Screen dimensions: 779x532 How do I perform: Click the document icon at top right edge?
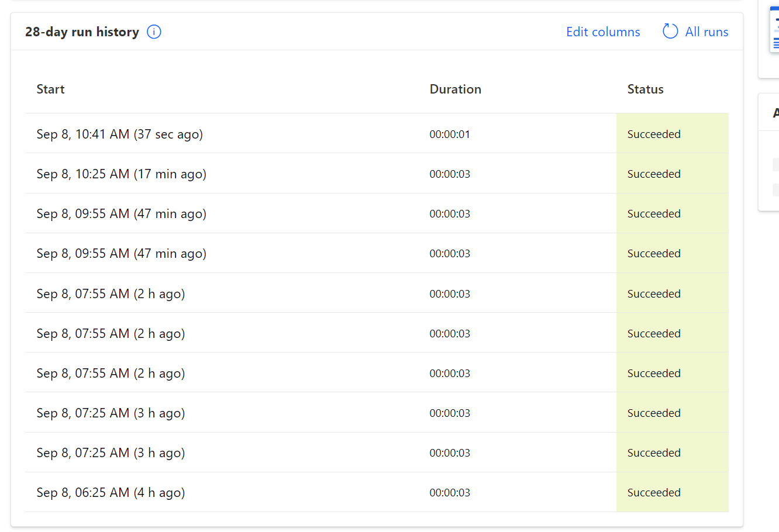(775, 30)
